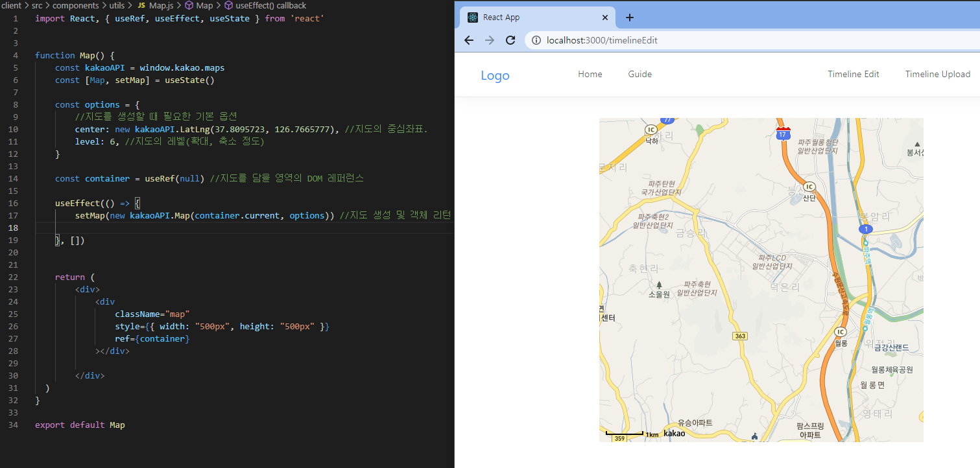Click the site info icon beside the URL

pyautogui.click(x=536, y=40)
